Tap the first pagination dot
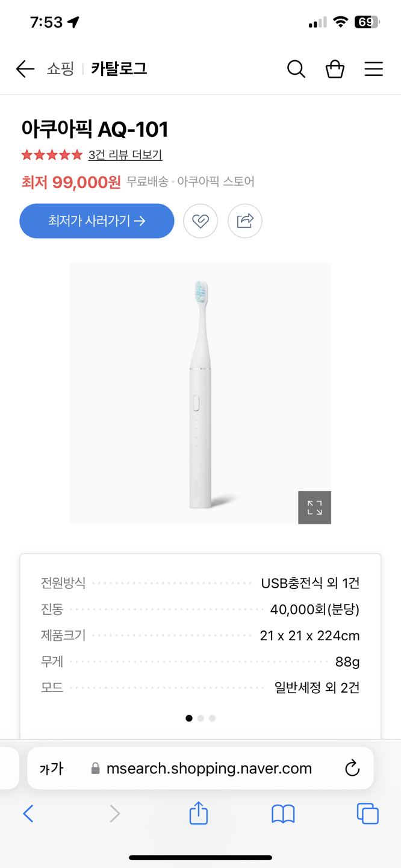 (x=188, y=718)
